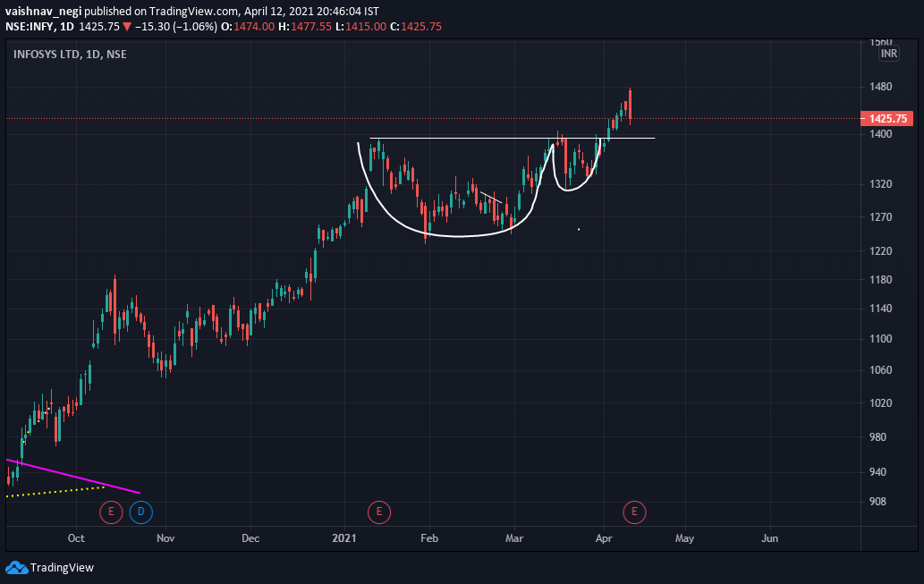The width and height of the screenshot is (924, 584).
Task: Click the 1180 price axis label
Action: [881, 279]
